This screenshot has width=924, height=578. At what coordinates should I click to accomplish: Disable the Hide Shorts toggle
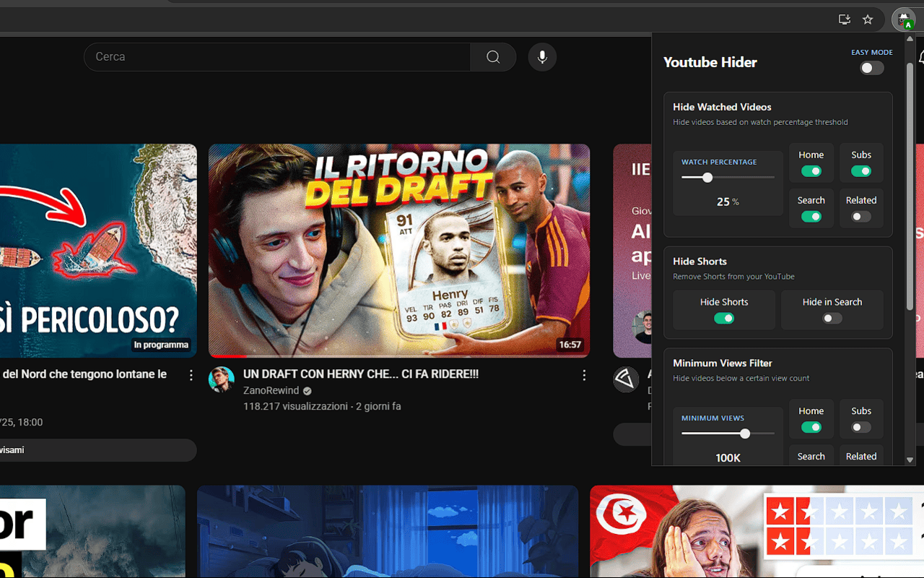724,318
